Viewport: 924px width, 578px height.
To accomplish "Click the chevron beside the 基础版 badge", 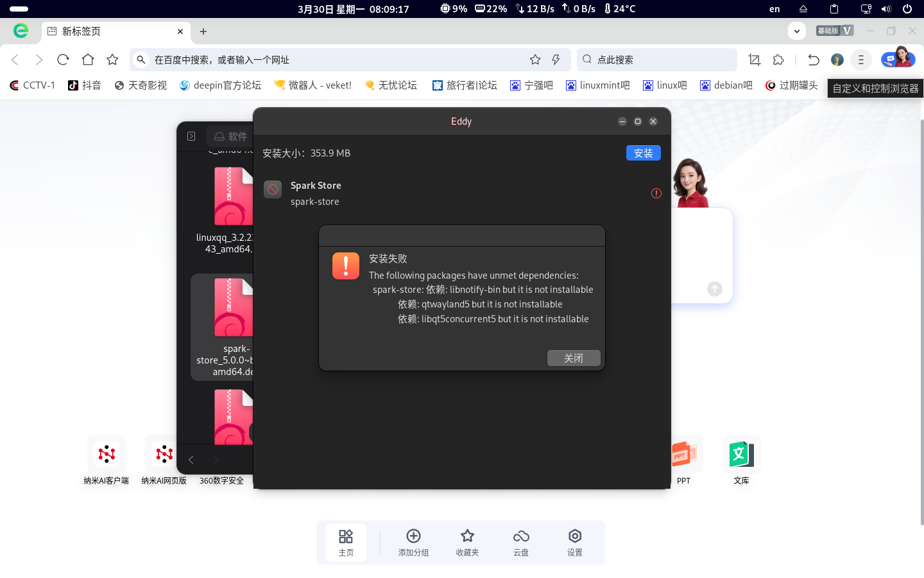I will (797, 31).
